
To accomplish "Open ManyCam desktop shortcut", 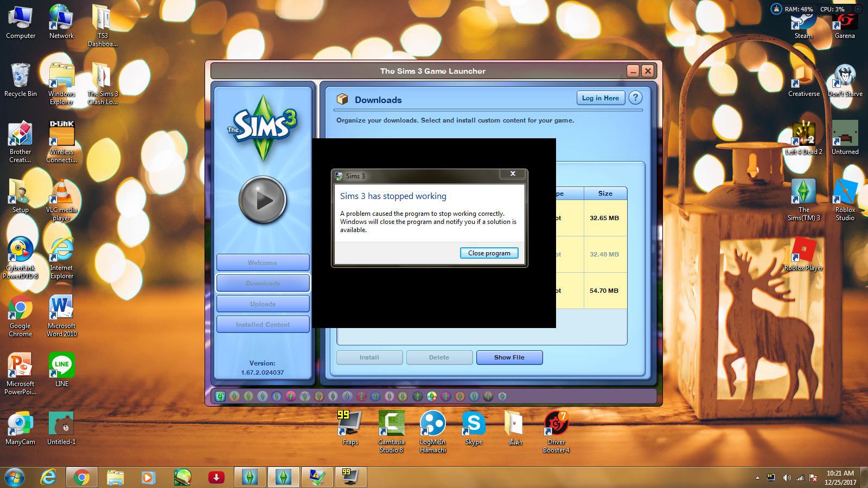I will 21,428.
